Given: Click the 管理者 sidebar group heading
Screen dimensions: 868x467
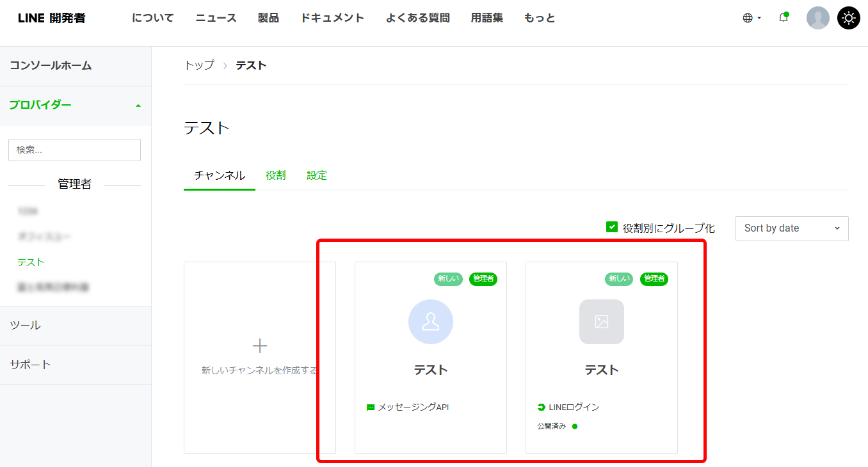Looking at the screenshot, I should pos(74,185).
